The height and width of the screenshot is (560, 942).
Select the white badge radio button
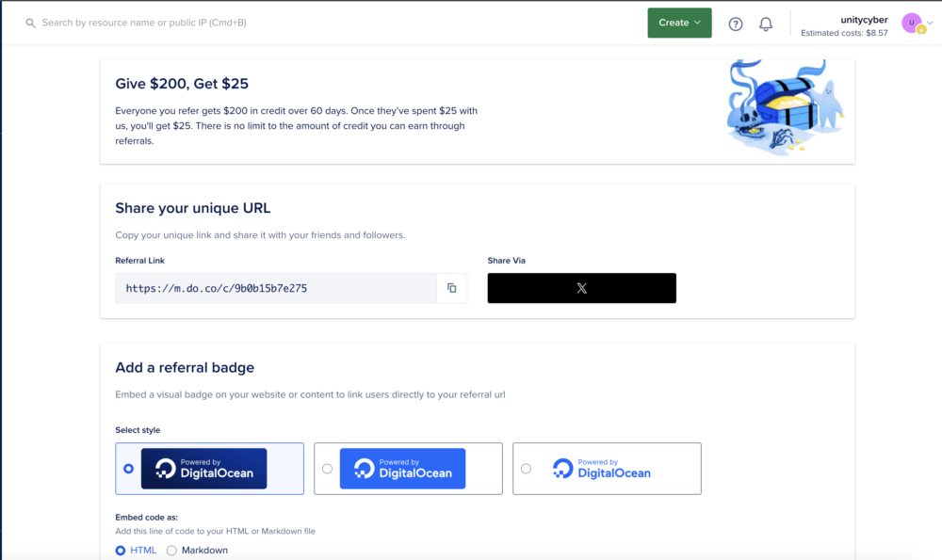526,469
